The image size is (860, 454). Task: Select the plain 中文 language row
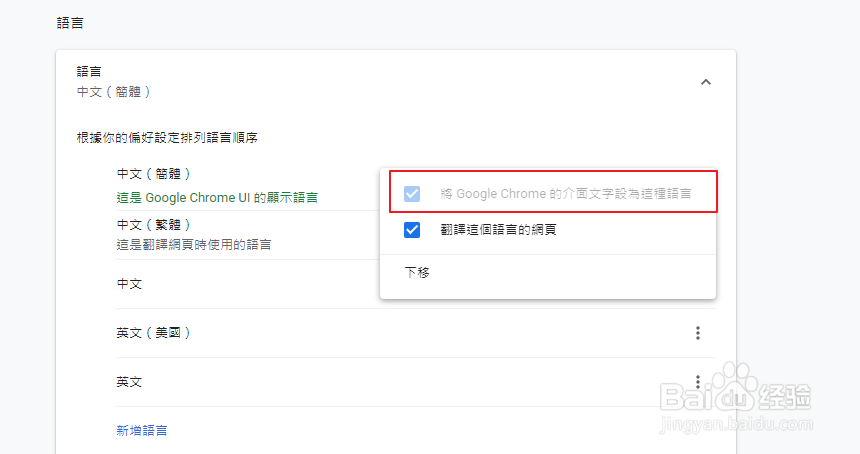pyautogui.click(x=129, y=284)
